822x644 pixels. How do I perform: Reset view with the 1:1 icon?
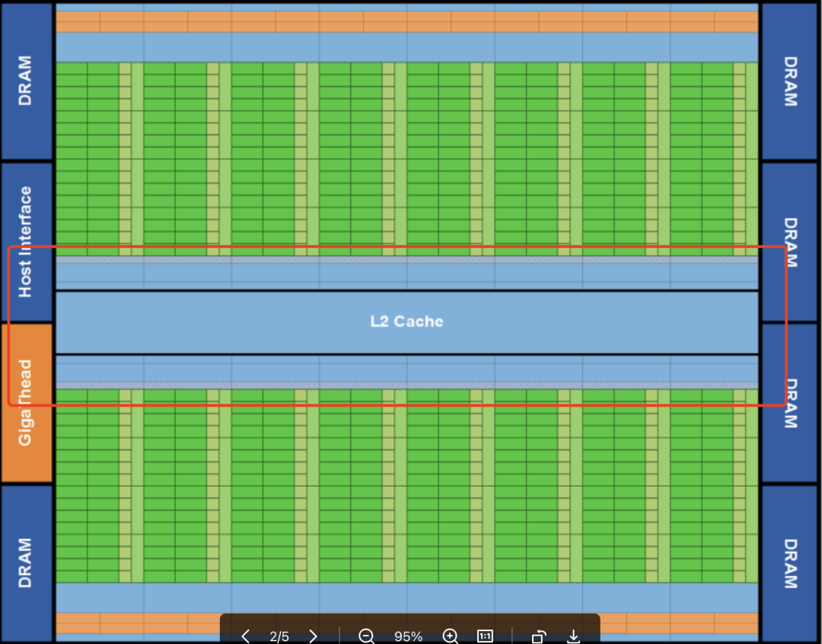click(x=485, y=636)
